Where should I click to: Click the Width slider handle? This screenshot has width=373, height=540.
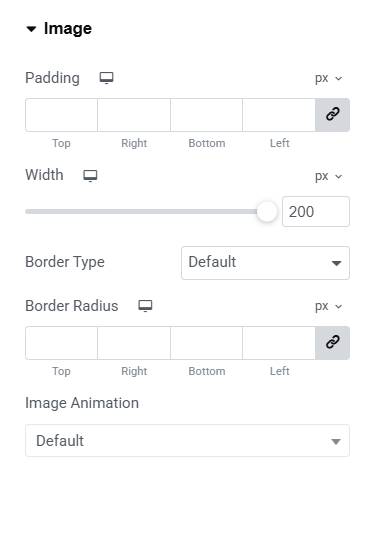[x=267, y=211]
